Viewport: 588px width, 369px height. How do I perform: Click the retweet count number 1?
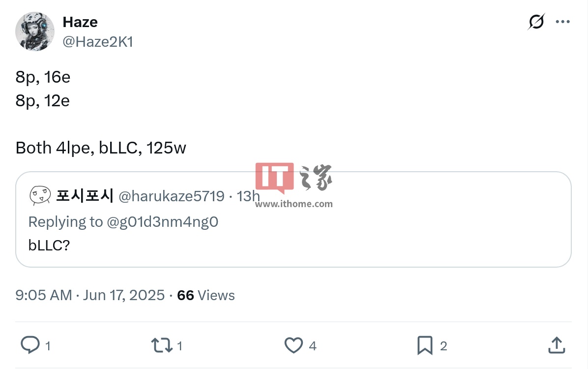(x=179, y=346)
